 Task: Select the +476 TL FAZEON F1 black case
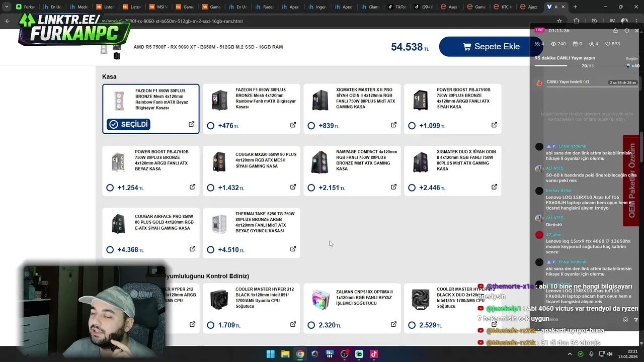210,126
